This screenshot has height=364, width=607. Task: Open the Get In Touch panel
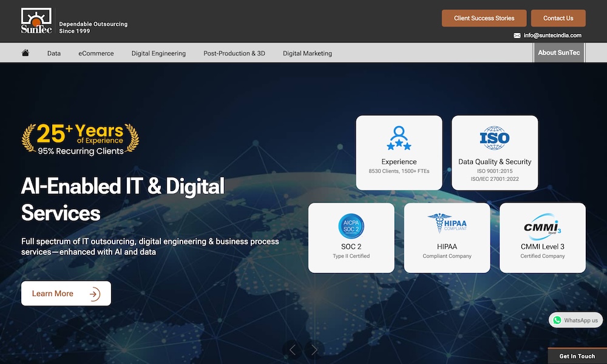pyautogui.click(x=577, y=356)
